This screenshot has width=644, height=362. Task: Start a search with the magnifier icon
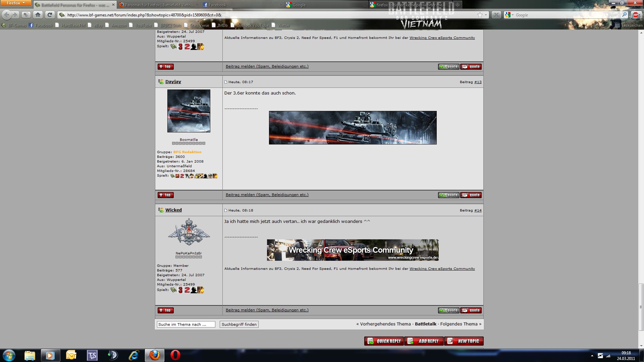pos(624,15)
